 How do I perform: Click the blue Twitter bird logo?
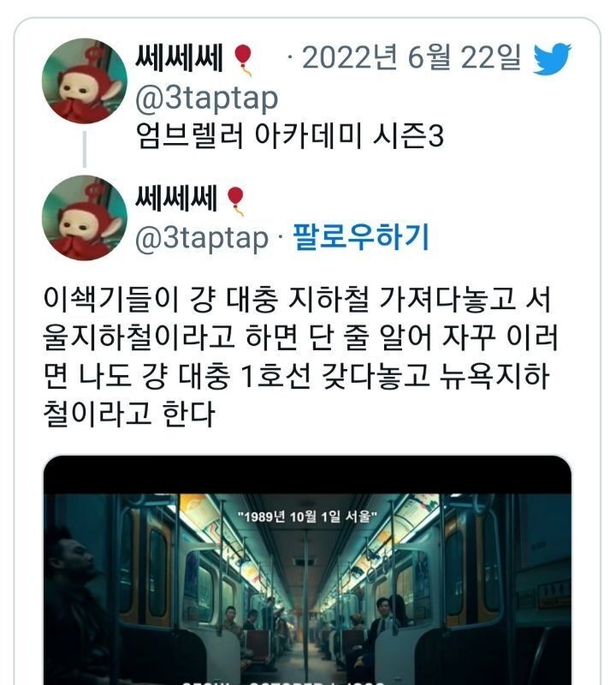tap(552, 58)
